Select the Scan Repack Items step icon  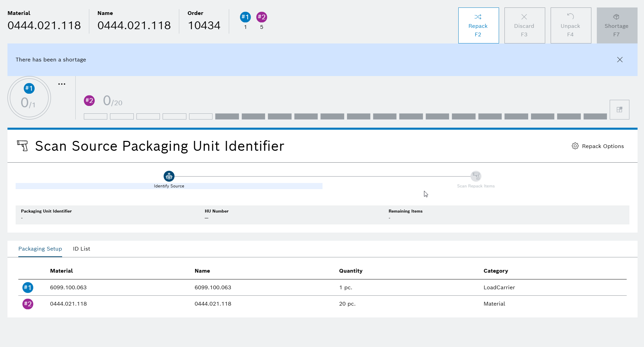pos(476,176)
